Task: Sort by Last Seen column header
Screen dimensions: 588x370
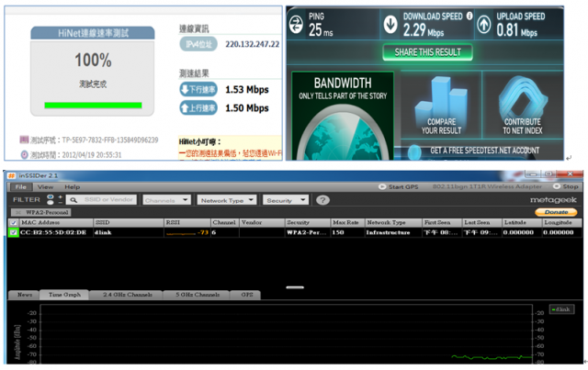Action: point(481,222)
